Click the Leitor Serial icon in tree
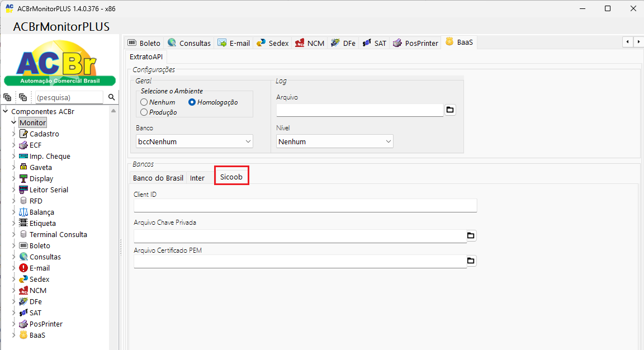The image size is (644, 350). point(23,190)
